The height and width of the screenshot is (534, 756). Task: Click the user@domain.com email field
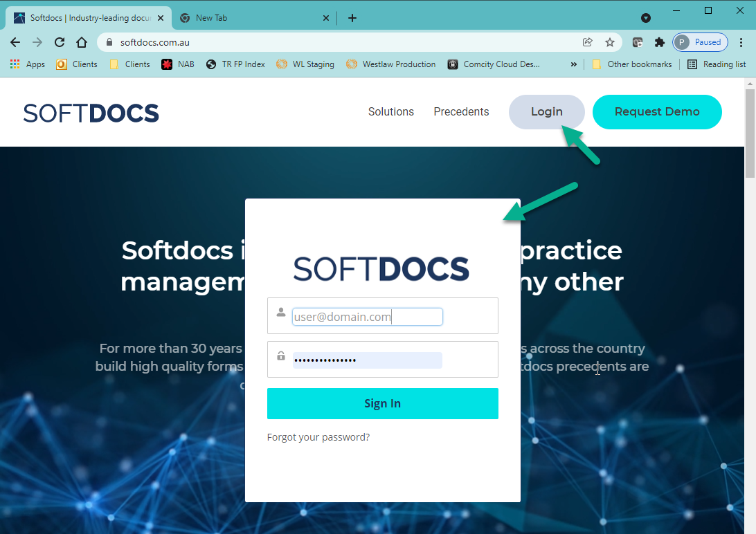367,317
